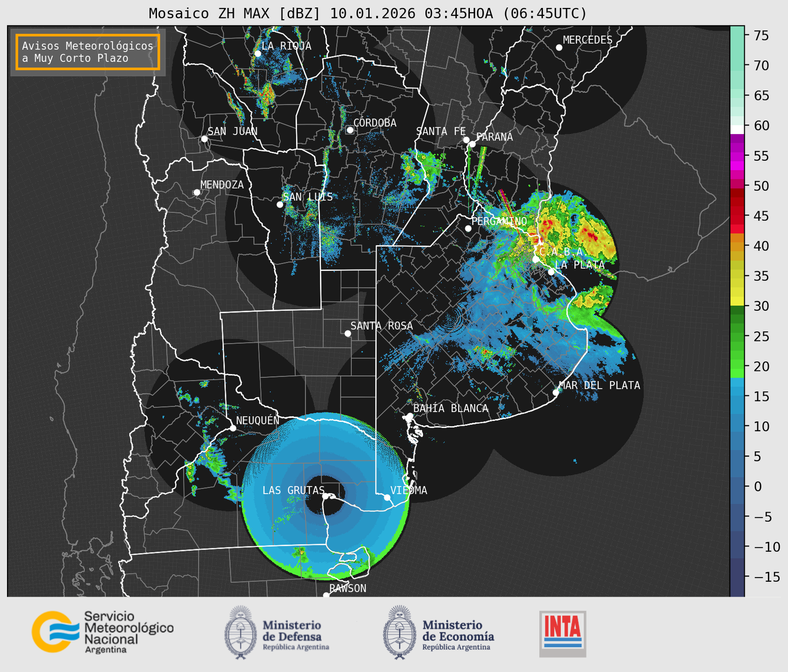This screenshot has height=672, width=788.
Task: Click the SAN JUAN city marker dot
Action: click(x=204, y=139)
